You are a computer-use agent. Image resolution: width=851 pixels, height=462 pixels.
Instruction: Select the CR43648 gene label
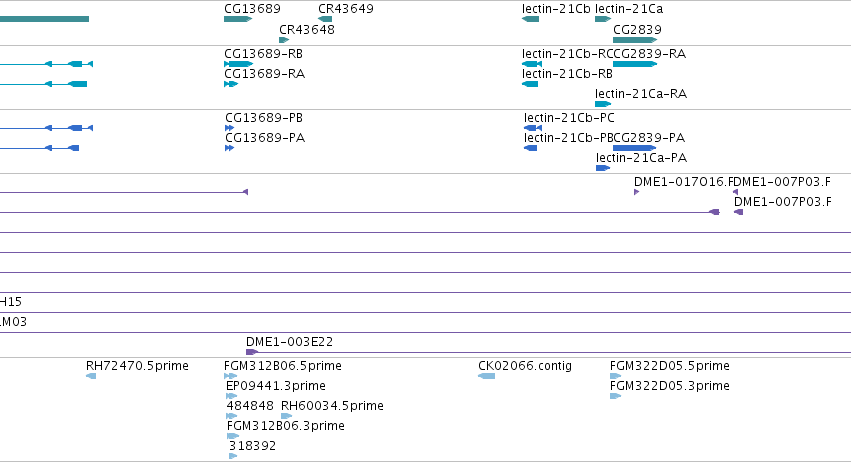307,29
